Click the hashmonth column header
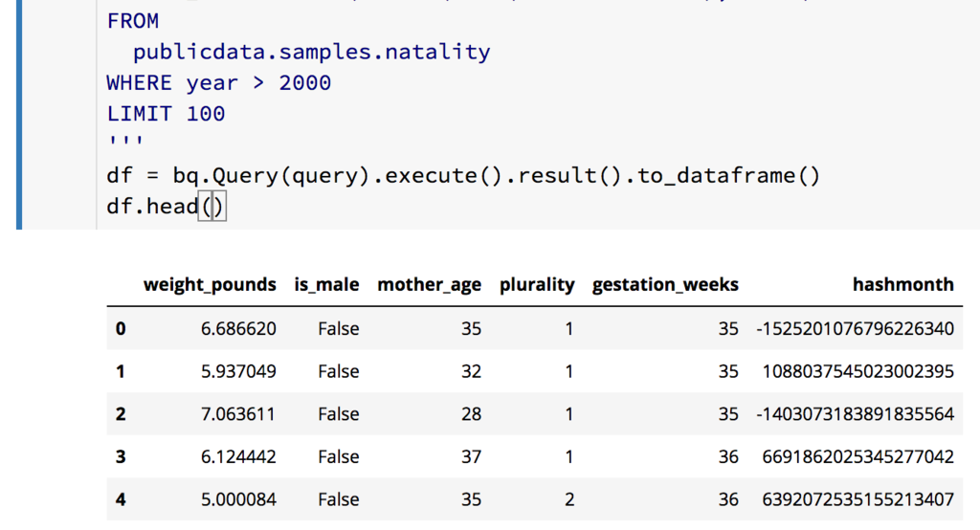Screen dimensions: 980x530 902,284
